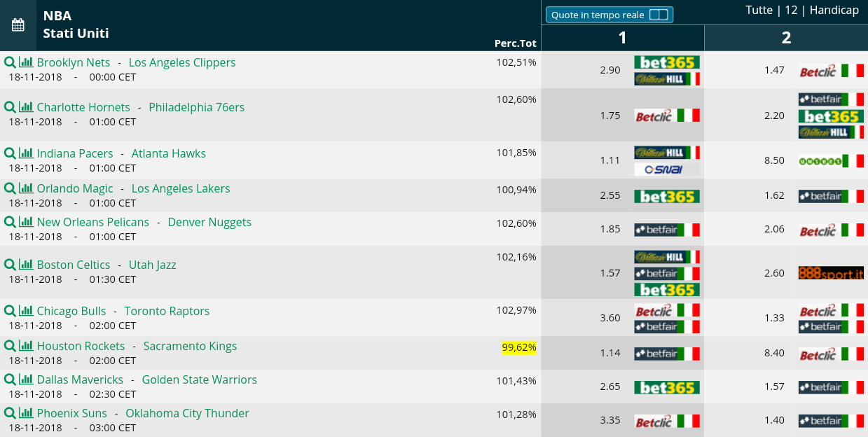Click the magnifier icon for Orlando Magic match

point(10,188)
